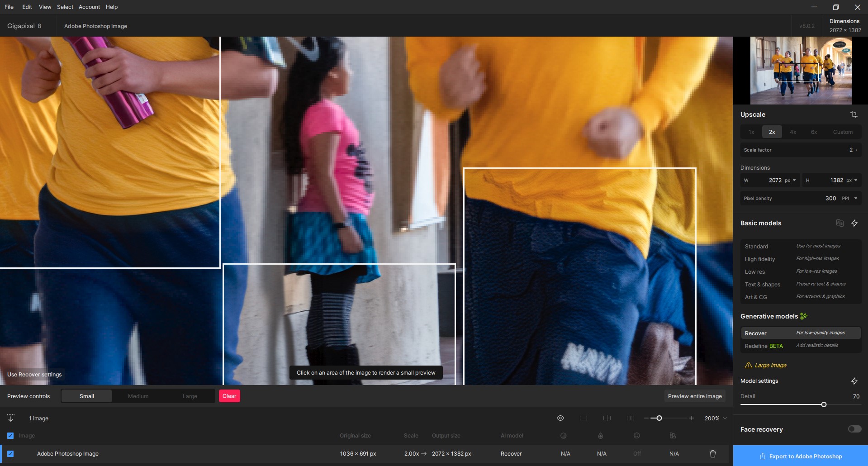Viewport: 868px width, 466px height.
Task: Click Export to Adobe Photoshop
Action: (x=800, y=456)
